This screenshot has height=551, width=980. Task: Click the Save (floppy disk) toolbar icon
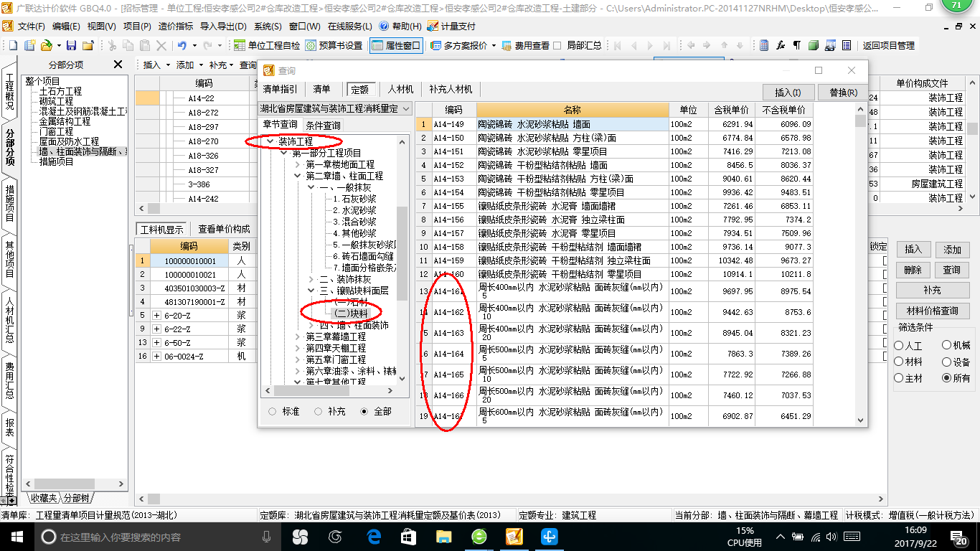(71, 45)
